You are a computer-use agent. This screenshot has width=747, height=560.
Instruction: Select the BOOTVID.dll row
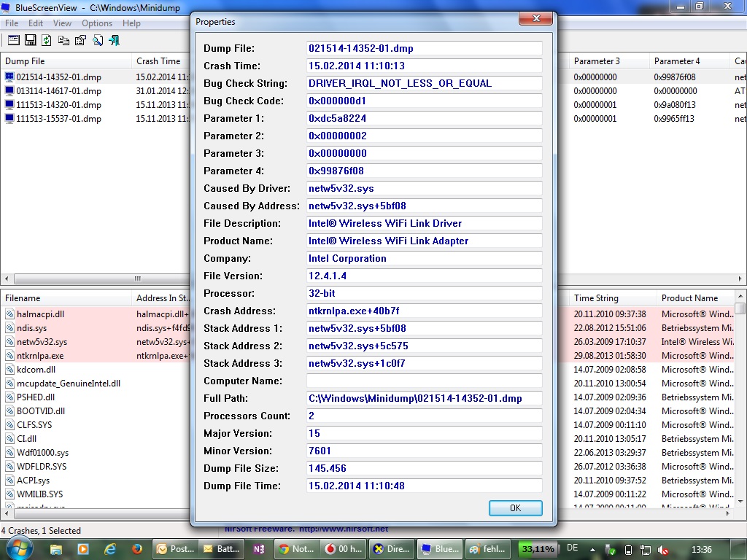[x=41, y=411]
